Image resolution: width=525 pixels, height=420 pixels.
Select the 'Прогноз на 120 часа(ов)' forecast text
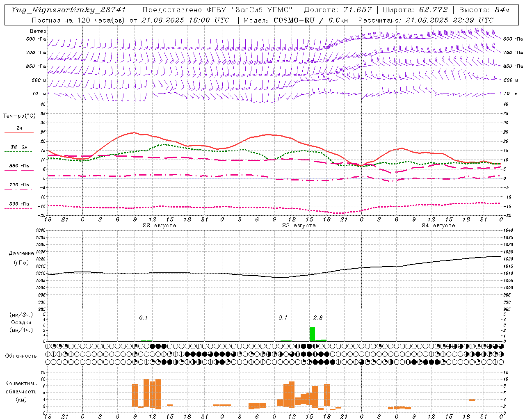pyautogui.click(x=79, y=20)
